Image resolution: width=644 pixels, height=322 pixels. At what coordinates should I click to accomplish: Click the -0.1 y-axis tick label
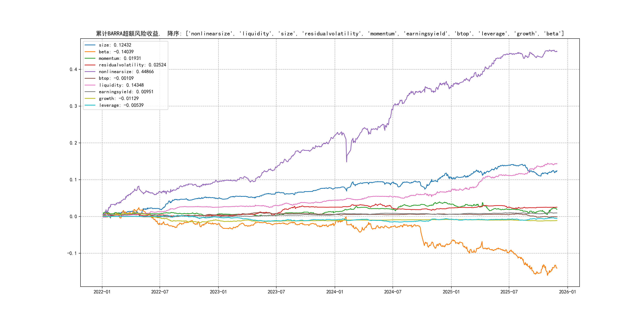coord(72,253)
